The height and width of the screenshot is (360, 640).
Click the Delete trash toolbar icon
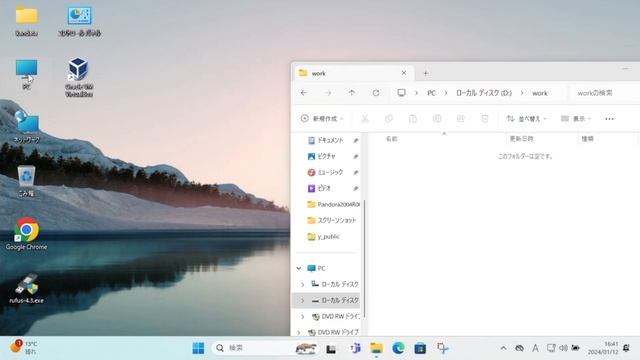click(x=484, y=119)
